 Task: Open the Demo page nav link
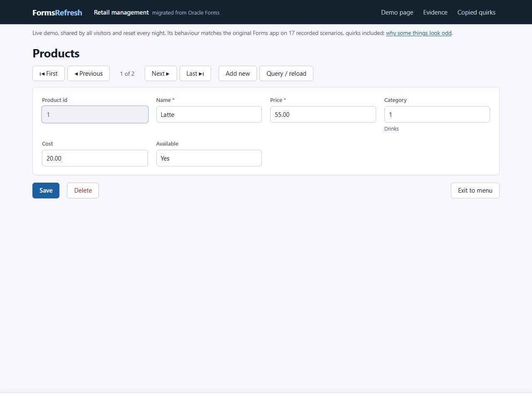tap(397, 12)
